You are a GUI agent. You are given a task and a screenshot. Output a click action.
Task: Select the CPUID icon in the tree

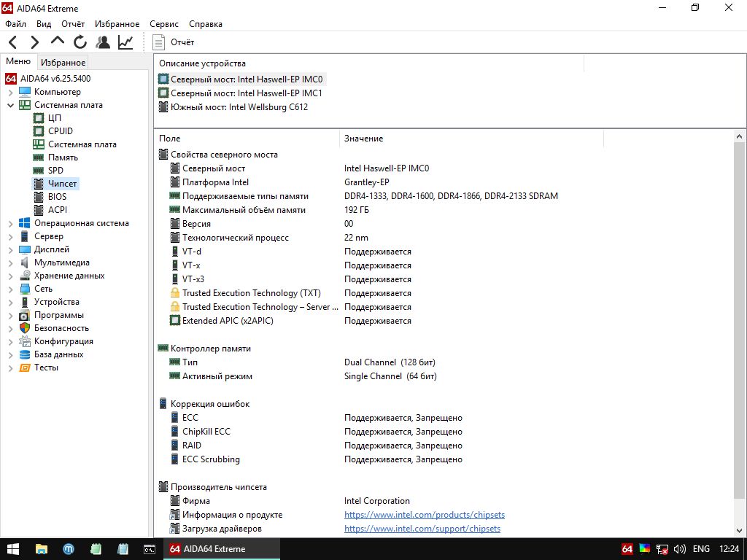tap(39, 131)
